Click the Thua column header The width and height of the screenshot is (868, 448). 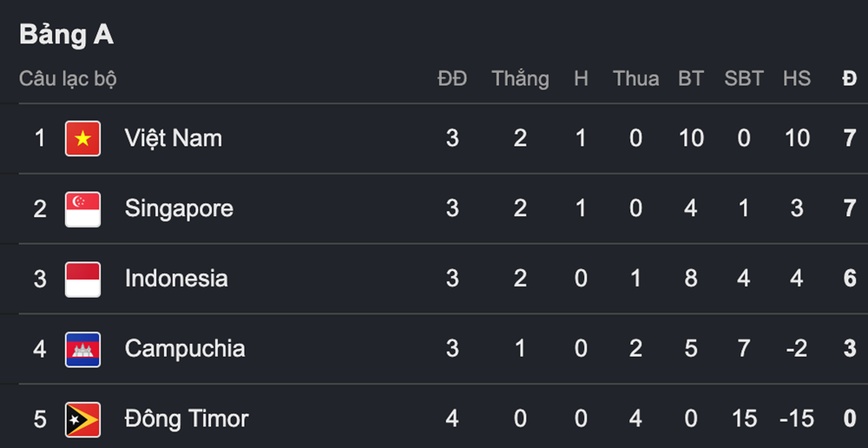click(x=636, y=79)
